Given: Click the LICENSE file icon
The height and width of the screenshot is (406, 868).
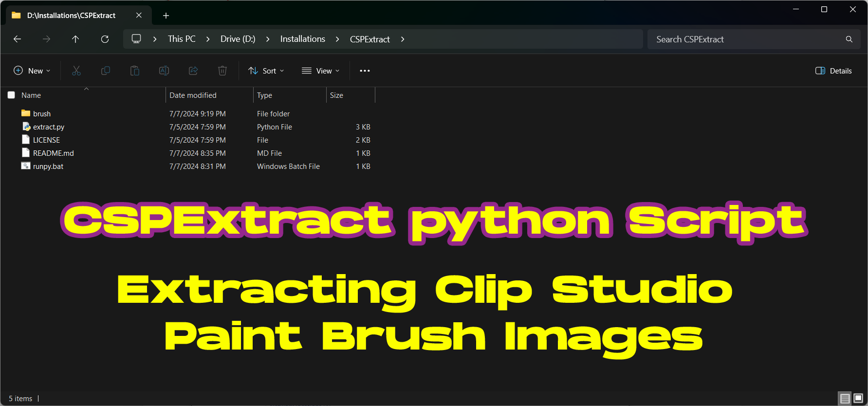Looking at the screenshot, I should coord(26,139).
